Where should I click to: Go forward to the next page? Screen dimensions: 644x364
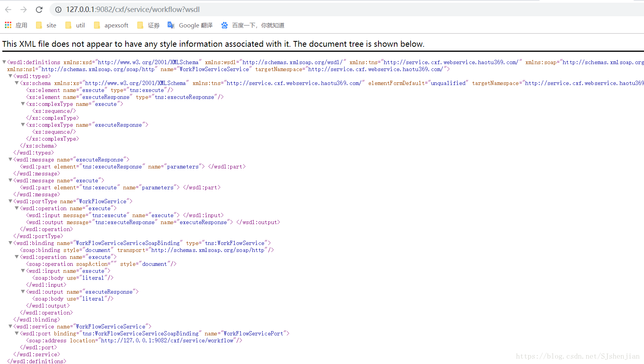tap(24, 10)
